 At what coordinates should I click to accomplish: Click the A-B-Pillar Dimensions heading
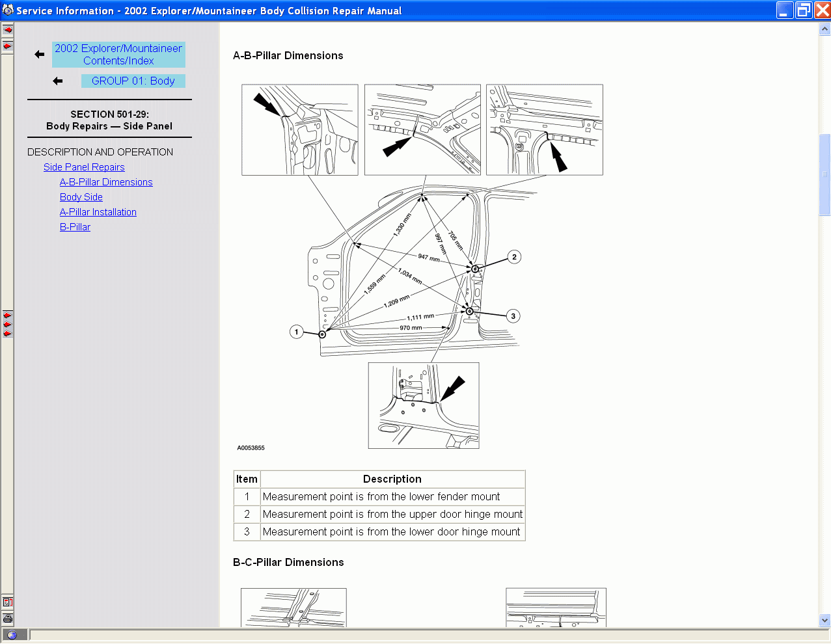pyautogui.click(x=288, y=55)
